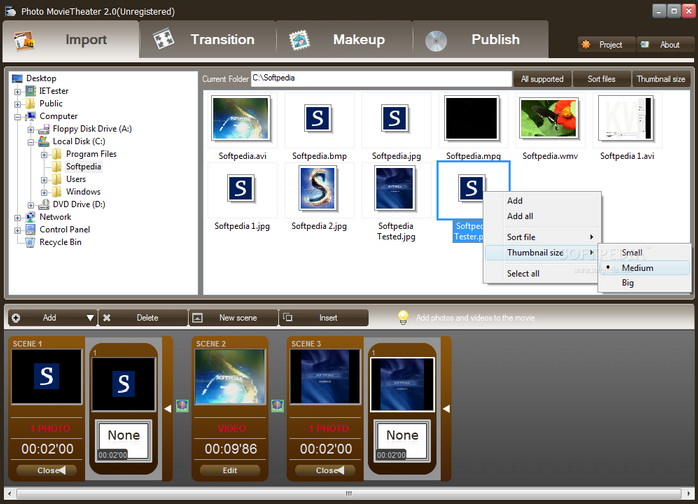Click the Recycle Bin in folder tree
698x504 pixels.
pyautogui.click(x=60, y=242)
